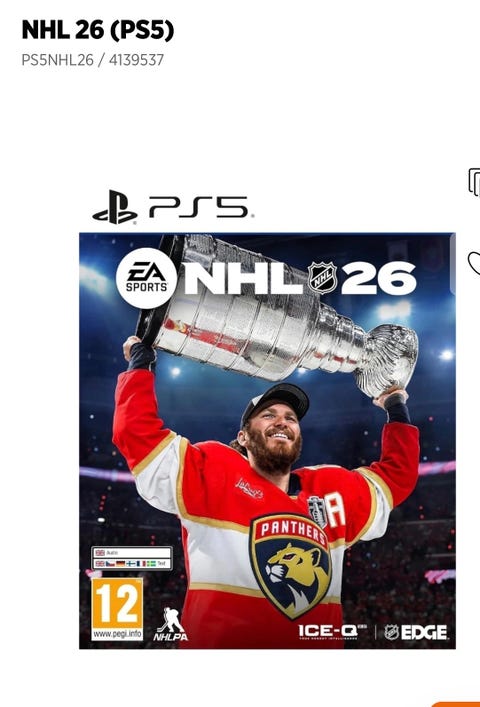Image resolution: width=480 pixels, height=707 pixels.
Task: Click the NHLPA logo on cover
Action: click(171, 624)
